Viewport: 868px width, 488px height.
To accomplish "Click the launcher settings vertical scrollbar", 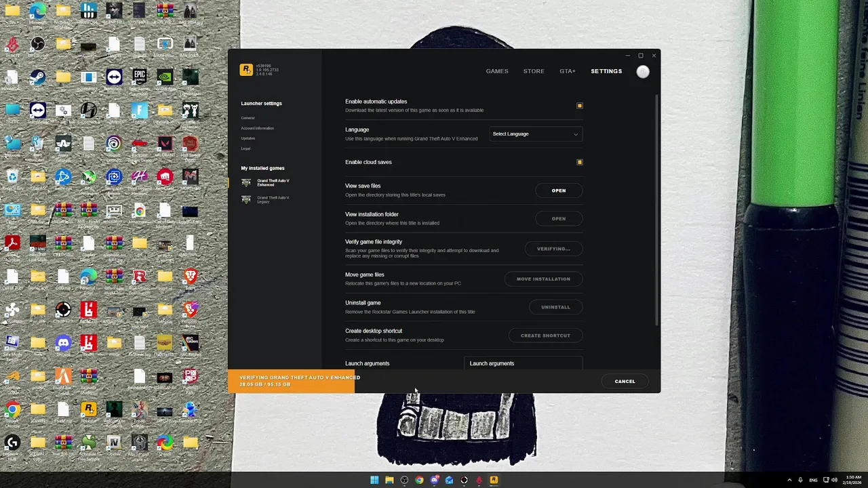I will tap(656, 210).
